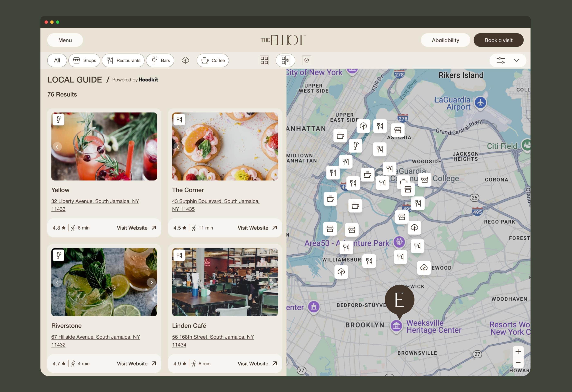This screenshot has width=572, height=392.
Task: Click the Book a visit button
Action: pyautogui.click(x=498, y=40)
